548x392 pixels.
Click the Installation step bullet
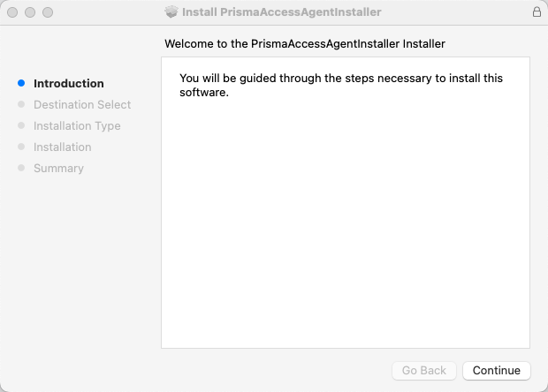(x=21, y=147)
